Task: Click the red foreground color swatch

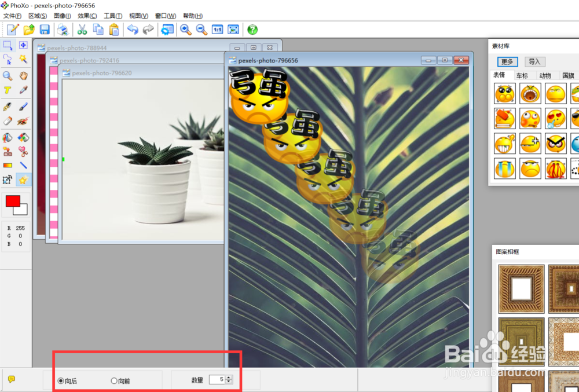Action: pyautogui.click(x=13, y=201)
